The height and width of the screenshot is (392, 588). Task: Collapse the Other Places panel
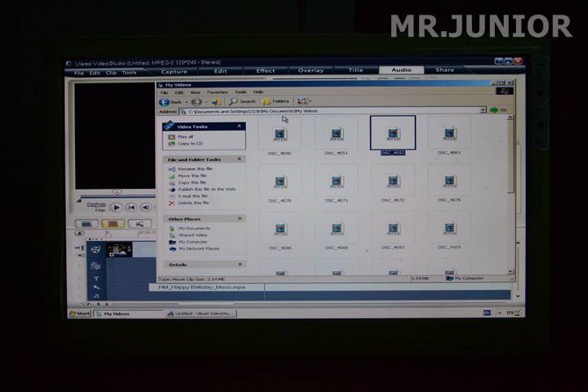click(240, 218)
